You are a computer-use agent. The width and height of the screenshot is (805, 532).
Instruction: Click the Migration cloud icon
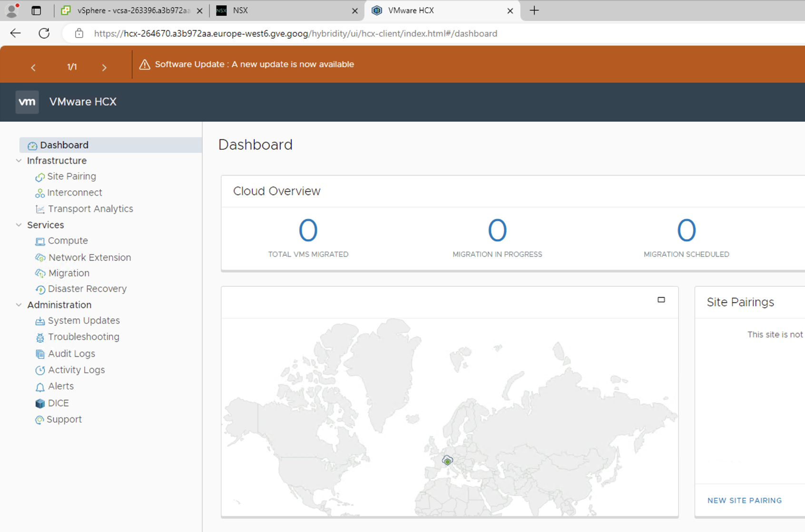click(x=40, y=274)
